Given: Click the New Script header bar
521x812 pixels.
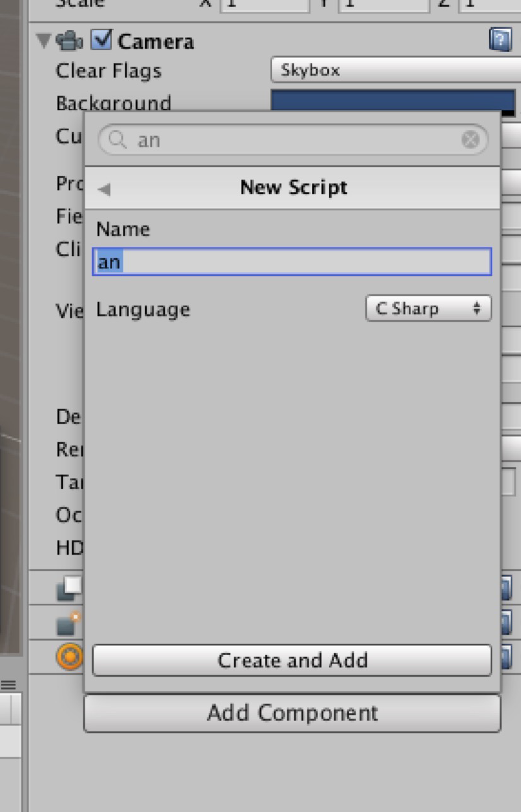Looking at the screenshot, I should click(x=293, y=188).
